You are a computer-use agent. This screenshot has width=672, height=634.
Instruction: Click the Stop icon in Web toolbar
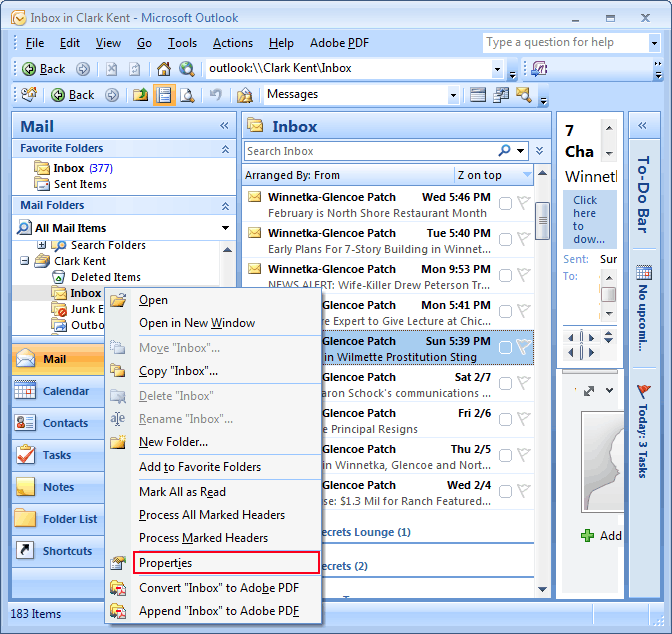[x=111, y=69]
